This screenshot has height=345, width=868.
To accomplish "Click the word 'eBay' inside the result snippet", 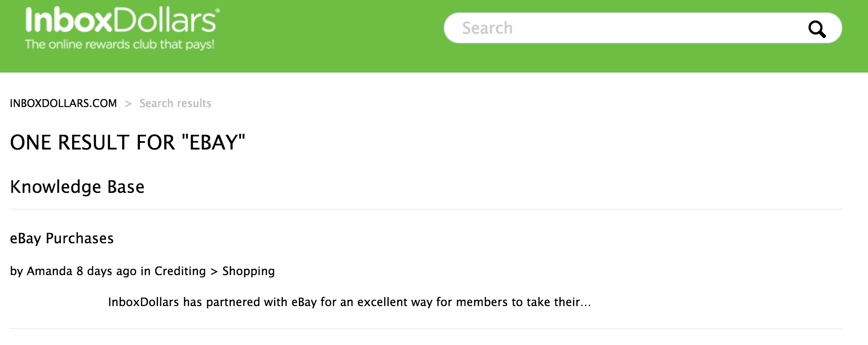I will [x=304, y=302].
